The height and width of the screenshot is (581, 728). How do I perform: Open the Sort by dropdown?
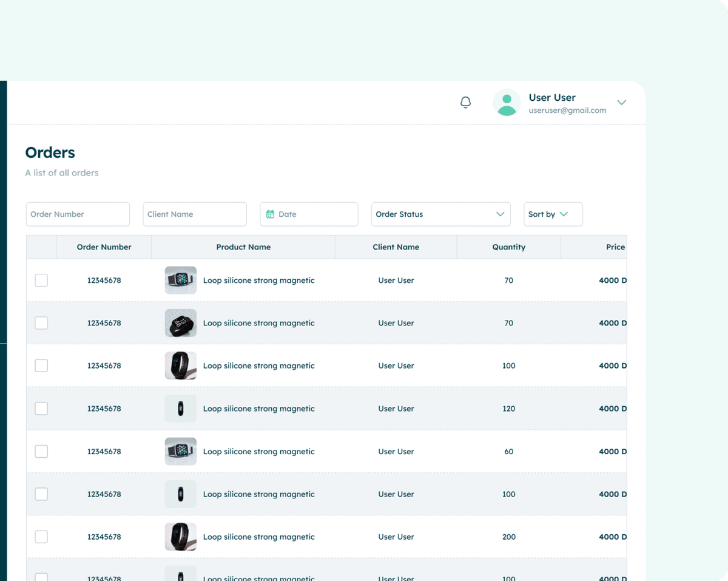pyautogui.click(x=552, y=214)
